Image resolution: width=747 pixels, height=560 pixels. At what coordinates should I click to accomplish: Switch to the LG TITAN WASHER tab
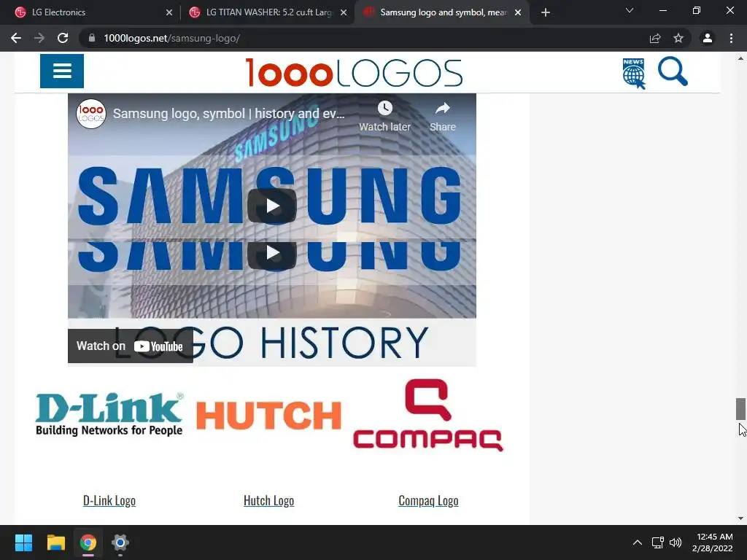[268, 12]
